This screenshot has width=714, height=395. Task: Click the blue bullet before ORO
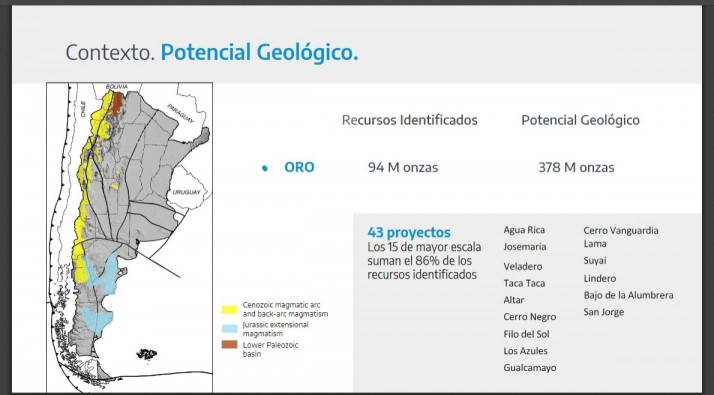[x=265, y=168]
